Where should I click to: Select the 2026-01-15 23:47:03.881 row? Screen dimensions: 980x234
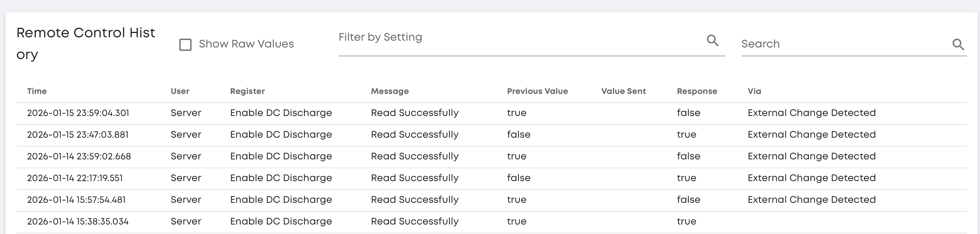[x=491, y=135]
